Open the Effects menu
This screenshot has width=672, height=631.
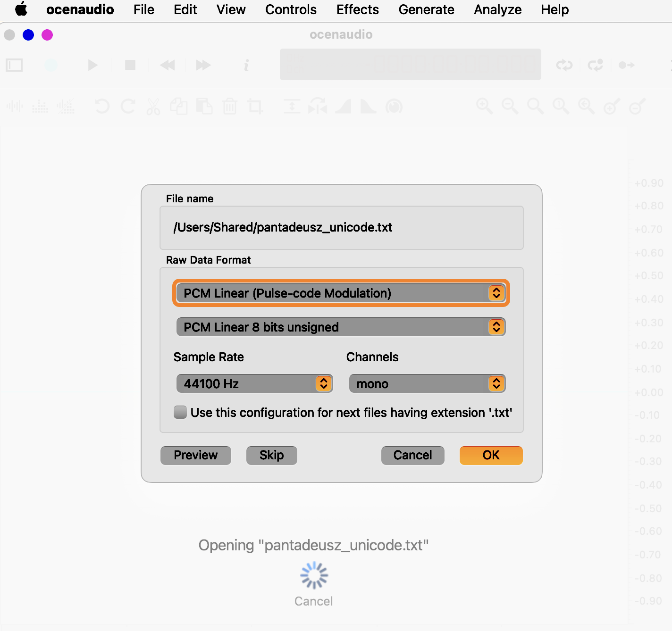pos(357,9)
